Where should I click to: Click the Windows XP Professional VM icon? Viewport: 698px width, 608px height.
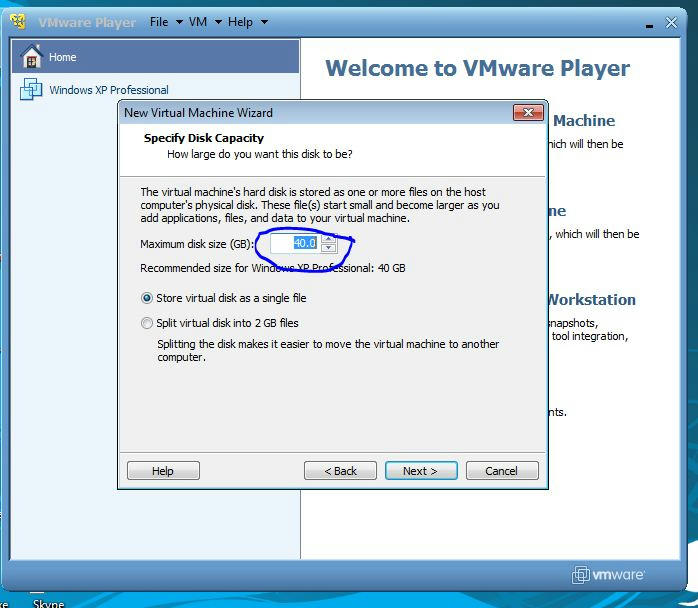(31, 89)
